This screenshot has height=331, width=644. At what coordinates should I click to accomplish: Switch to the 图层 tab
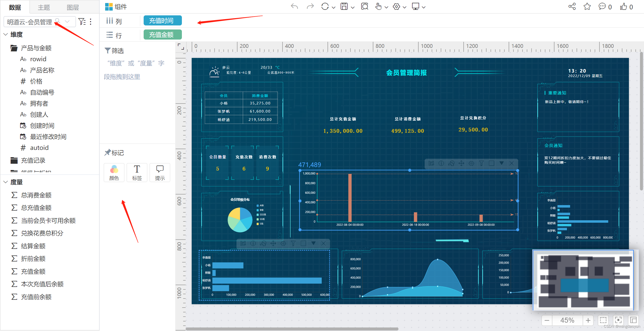[73, 7]
